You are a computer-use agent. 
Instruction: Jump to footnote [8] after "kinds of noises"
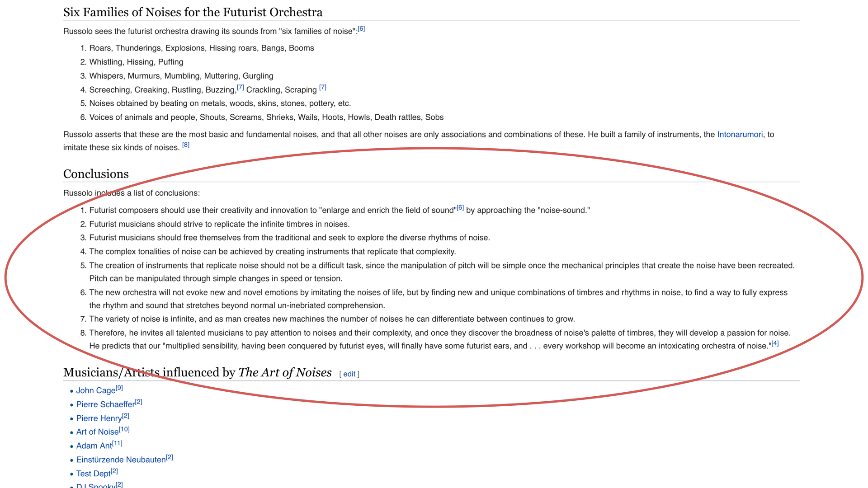[x=186, y=145]
